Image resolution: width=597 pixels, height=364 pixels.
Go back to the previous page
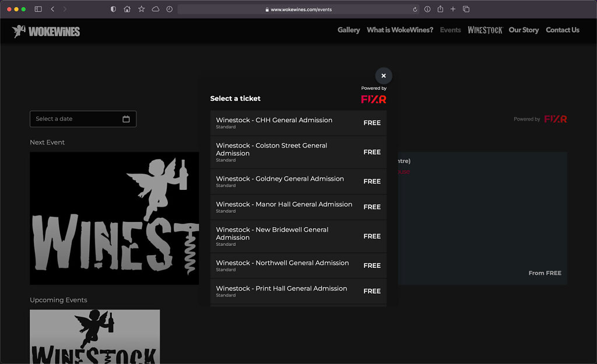[x=52, y=9]
